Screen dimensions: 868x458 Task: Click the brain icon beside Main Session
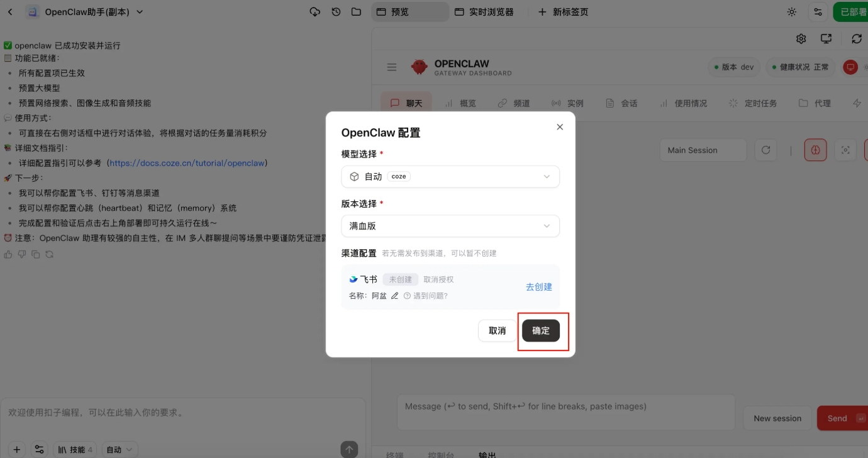click(x=815, y=150)
